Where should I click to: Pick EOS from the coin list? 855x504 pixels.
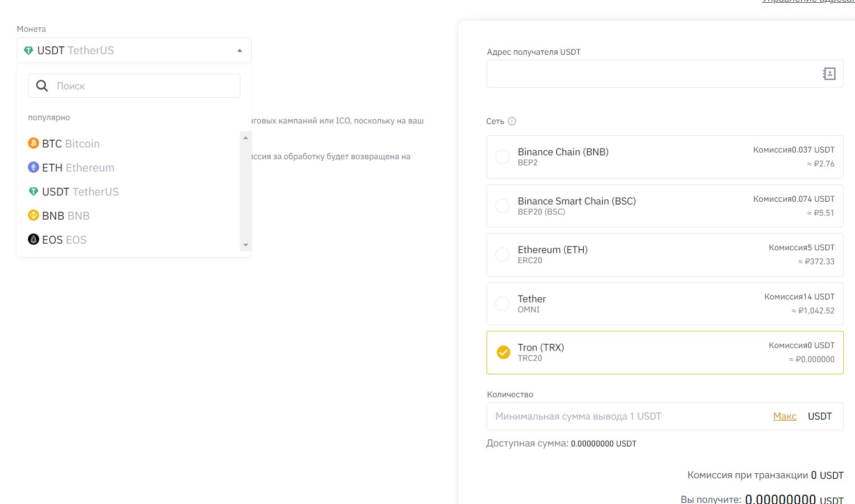click(64, 240)
